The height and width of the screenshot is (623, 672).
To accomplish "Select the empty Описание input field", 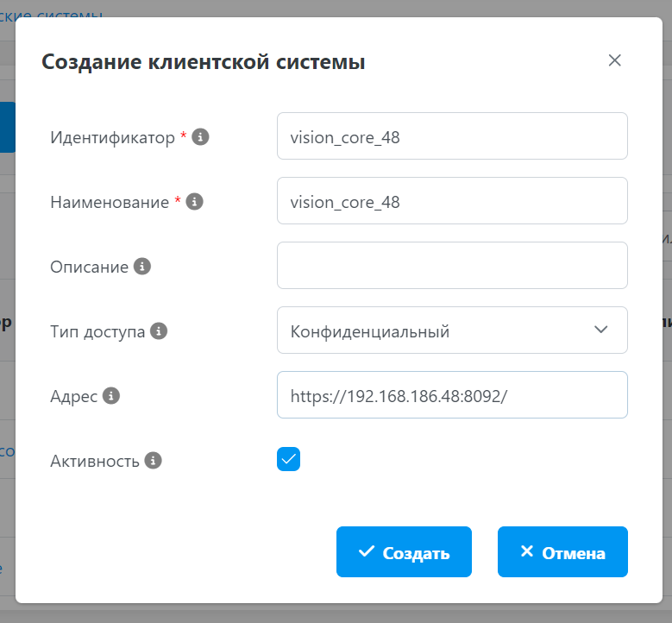I will (x=452, y=266).
